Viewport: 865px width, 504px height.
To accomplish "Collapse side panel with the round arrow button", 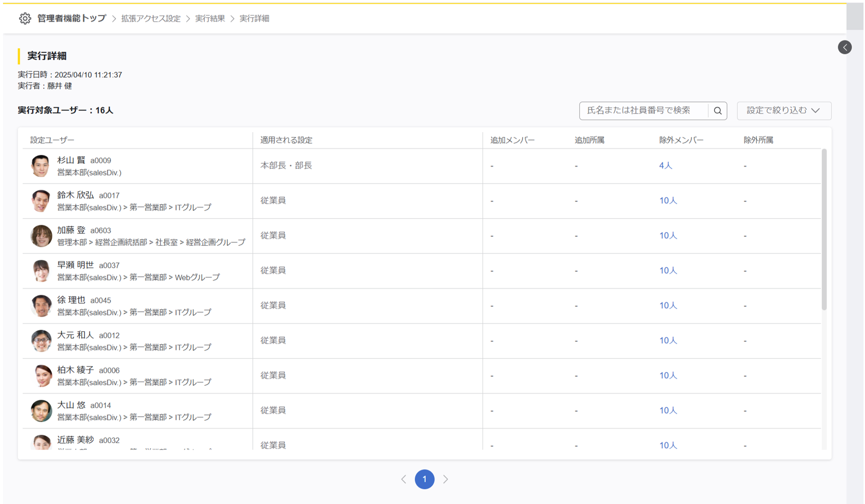I will tap(845, 47).
